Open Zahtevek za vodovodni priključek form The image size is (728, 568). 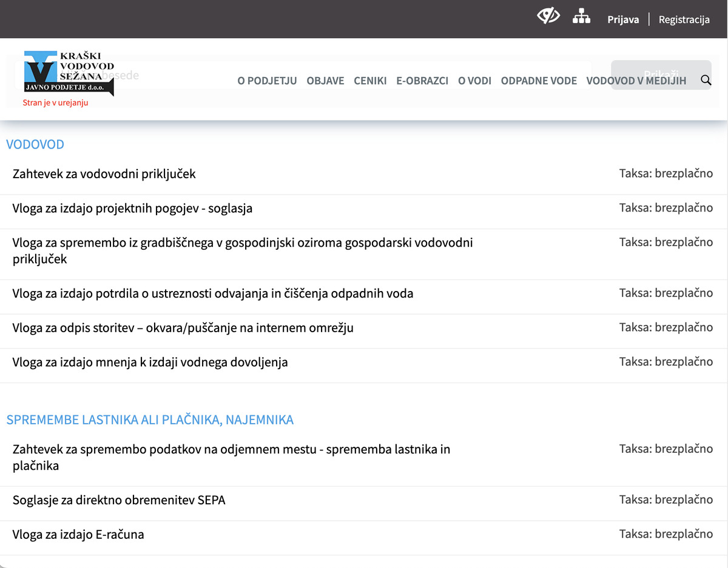(104, 174)
